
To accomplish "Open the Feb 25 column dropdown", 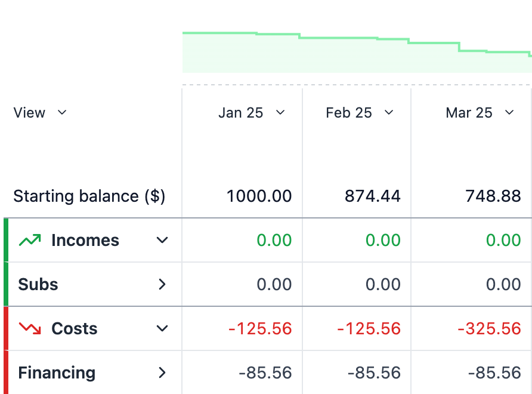I will 389,113.
